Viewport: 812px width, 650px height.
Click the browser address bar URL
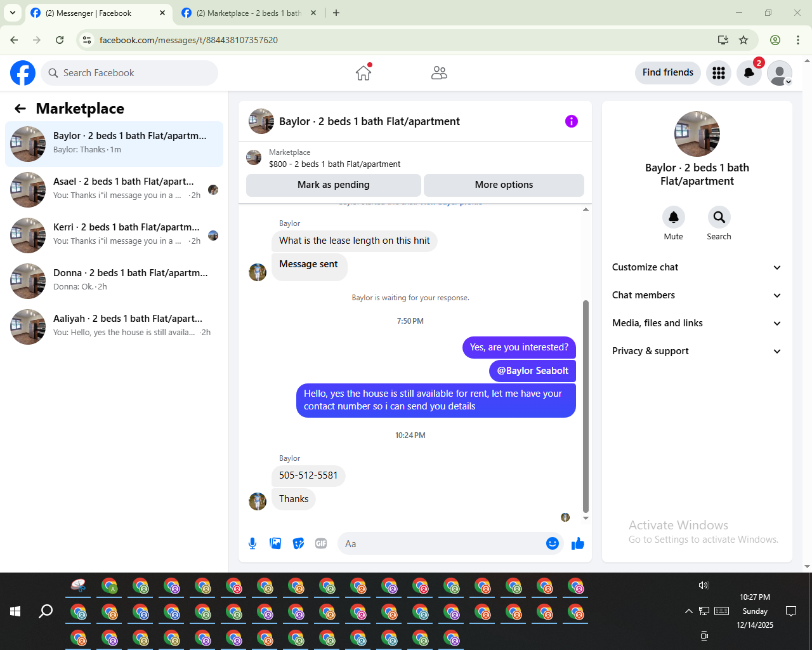click(x=188, y=40)
